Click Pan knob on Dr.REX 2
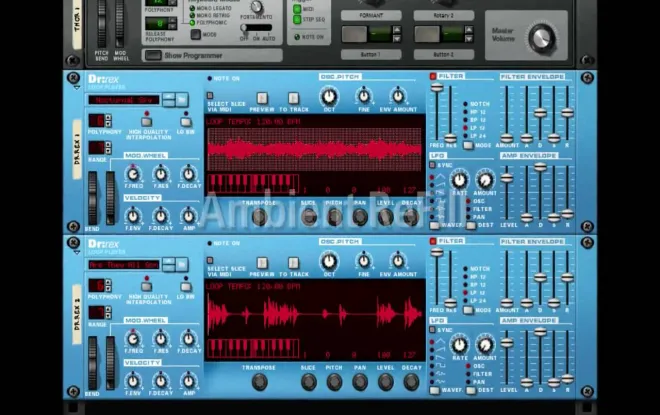Screen dimensions: 660x415 [360, 382]
